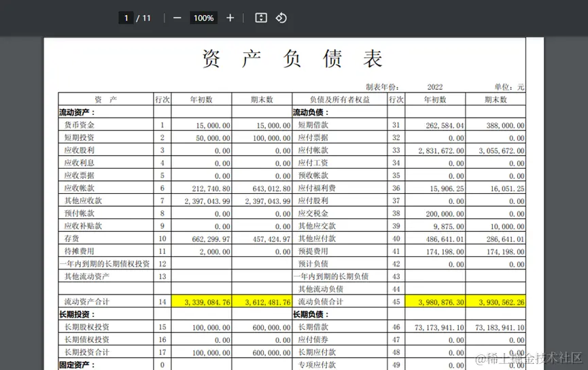Screen dimensions: 588x370
Task: Click the 预提费用 row label
Action: (x=313, y=251)
